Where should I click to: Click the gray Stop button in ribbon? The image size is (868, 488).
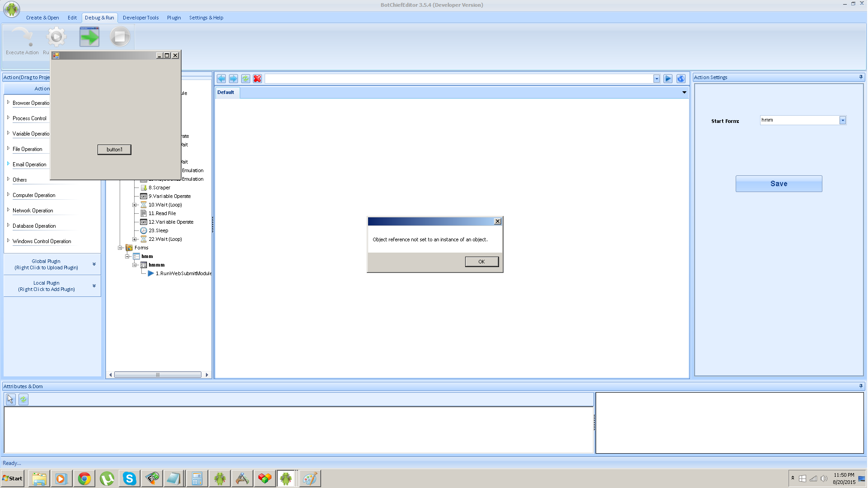click(120, 37)
